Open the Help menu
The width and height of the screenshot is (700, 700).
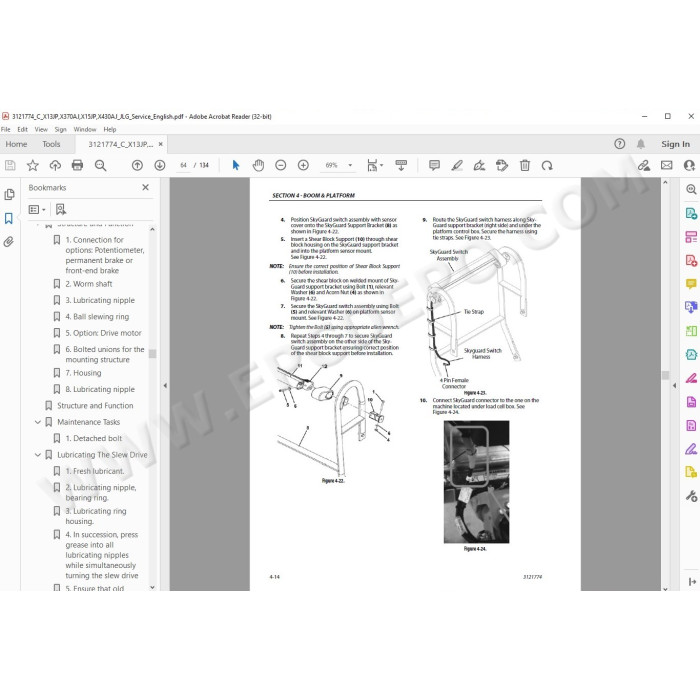(110, 129)
